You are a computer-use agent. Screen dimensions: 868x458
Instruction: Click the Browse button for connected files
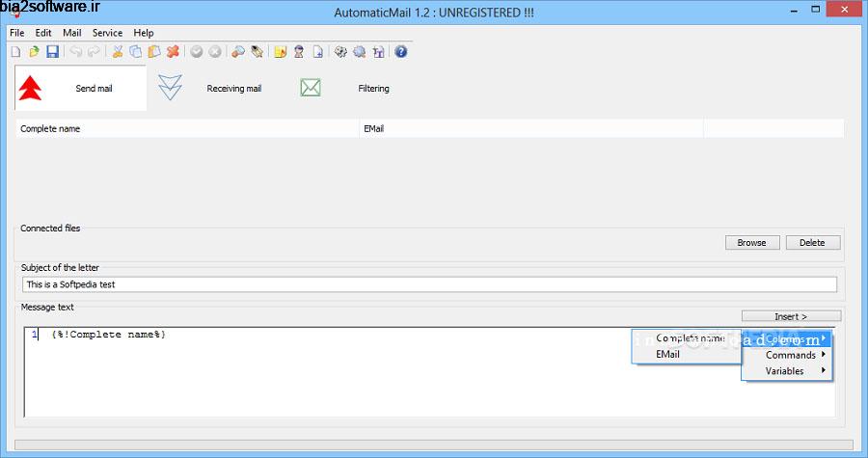(x=752, y=242)
